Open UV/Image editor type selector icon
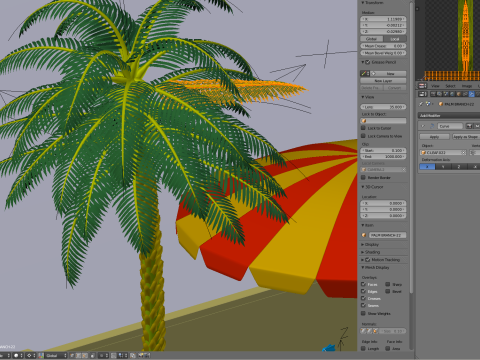Viewport: 480px width, 360px height. click(422, 86)
